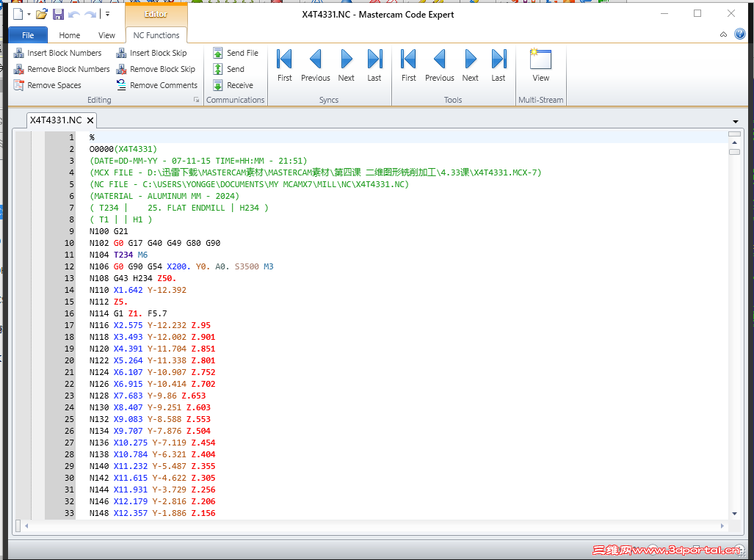This screenshot has height=560, width=754.
Task: Click the MATERIAL - ALUMINUM MM comment line
Action: click(x=164, y=196)
